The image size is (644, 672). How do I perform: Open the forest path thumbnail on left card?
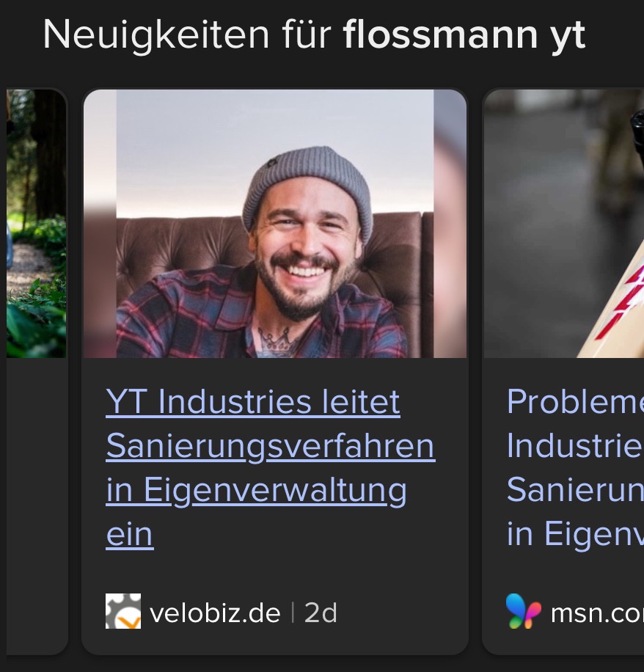37,223
